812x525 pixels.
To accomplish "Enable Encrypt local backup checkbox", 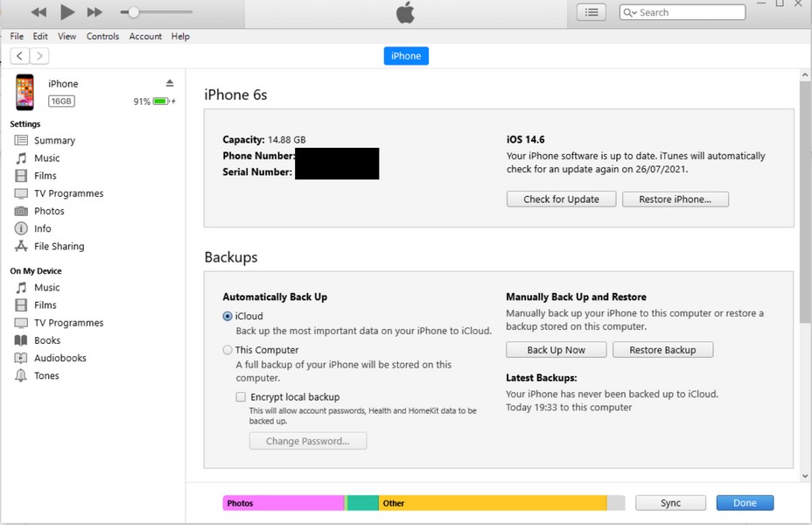I will coord(241,397).
